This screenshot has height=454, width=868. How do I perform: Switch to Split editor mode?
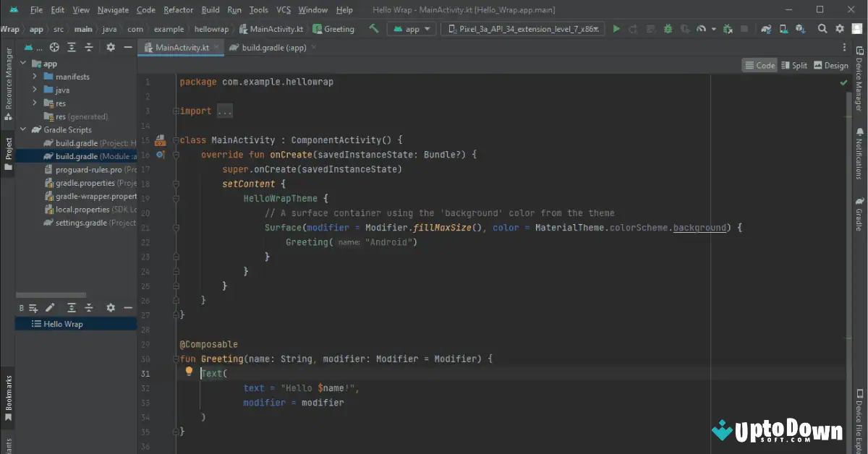point(794,64)
